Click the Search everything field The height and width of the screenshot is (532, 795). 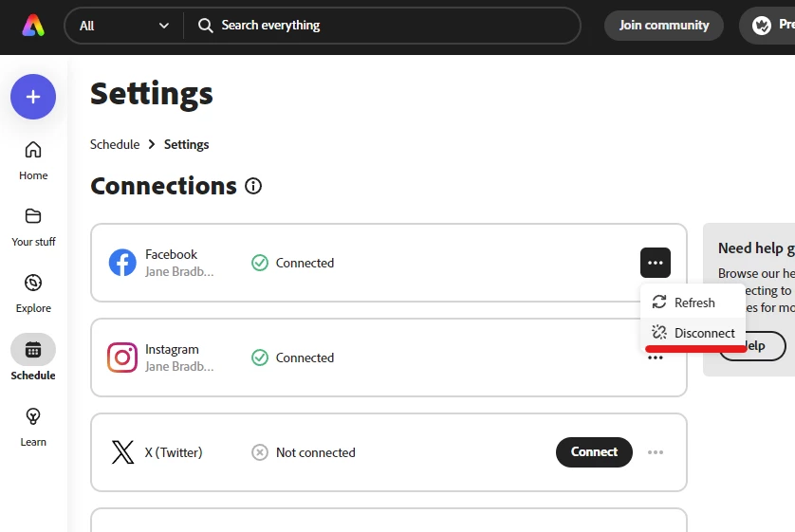(x=381, y=26)
